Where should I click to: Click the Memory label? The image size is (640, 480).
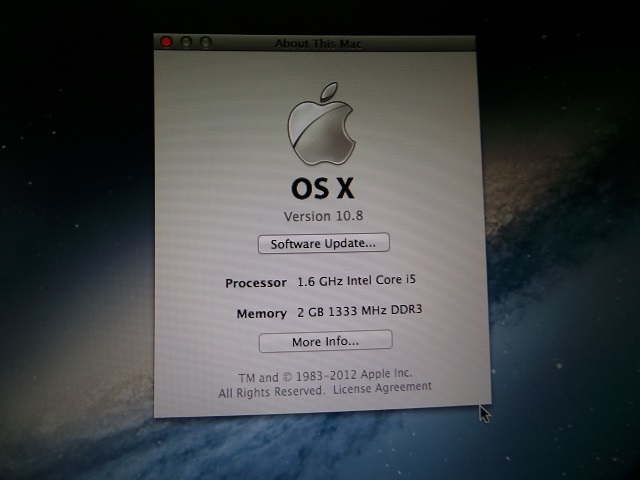pyautogui.click(x=262, y=313)
